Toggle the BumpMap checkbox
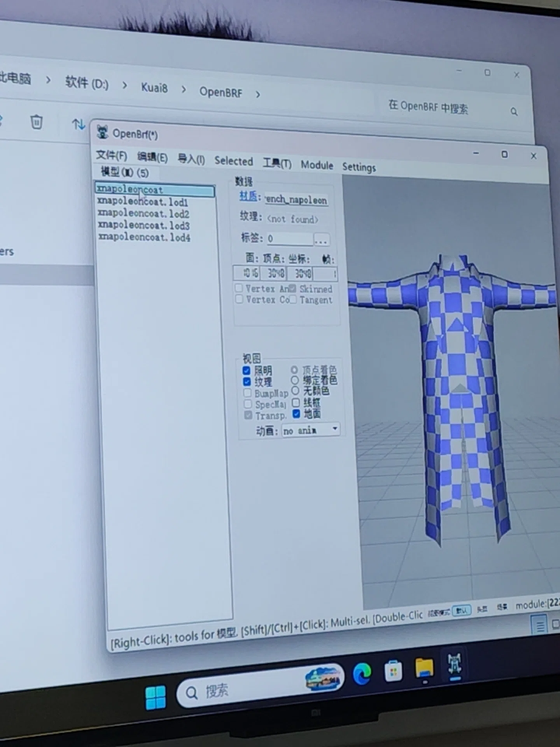The width and height of the screenshot is (560, 747). (247, 393)
